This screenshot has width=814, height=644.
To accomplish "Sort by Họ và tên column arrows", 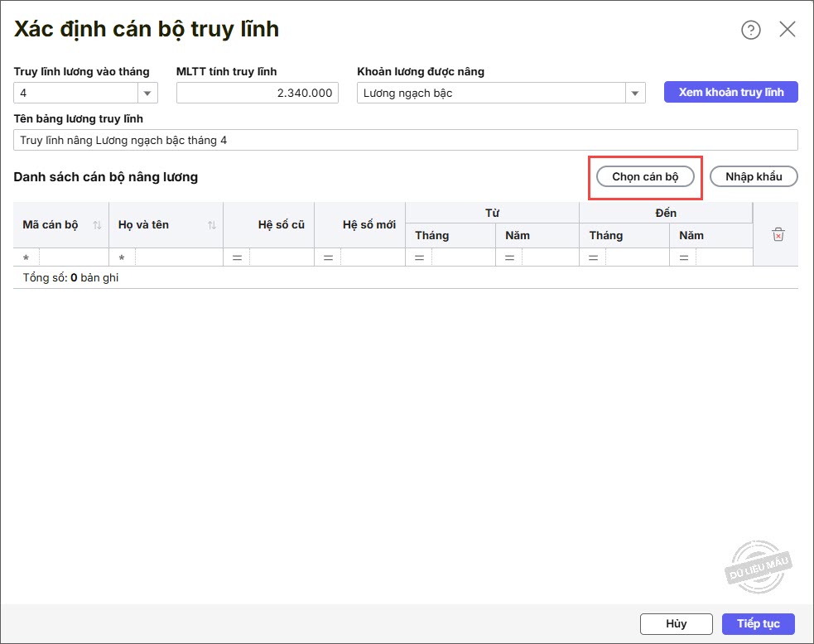I will pos(212,225).
